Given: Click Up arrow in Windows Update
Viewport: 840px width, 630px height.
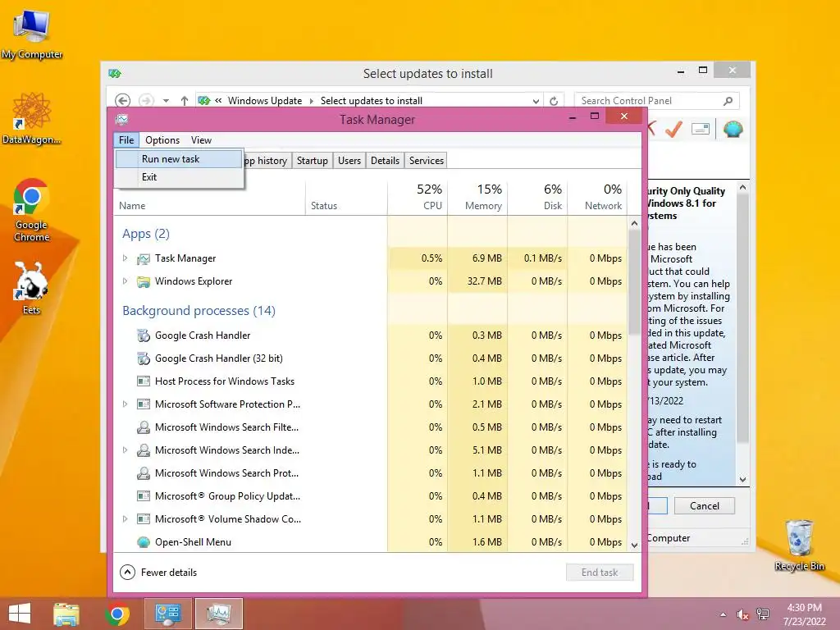Looking at the screenshot, I should [185, 101].
